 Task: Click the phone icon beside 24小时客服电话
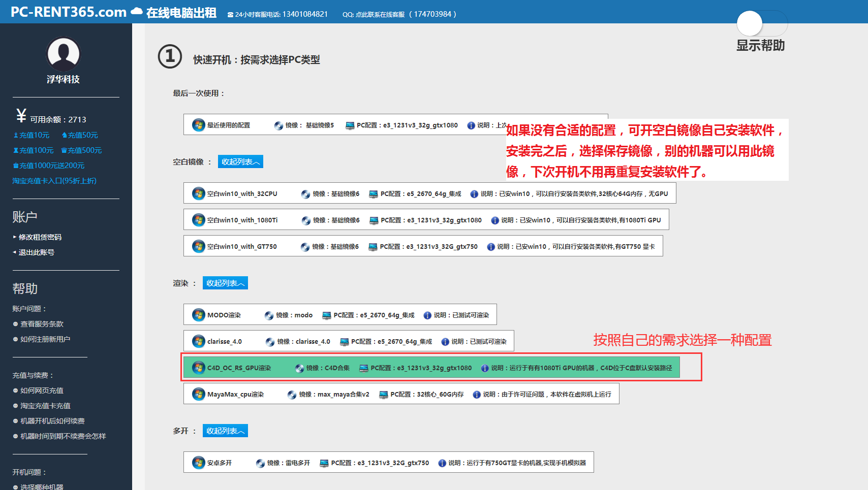coord(230,15)
